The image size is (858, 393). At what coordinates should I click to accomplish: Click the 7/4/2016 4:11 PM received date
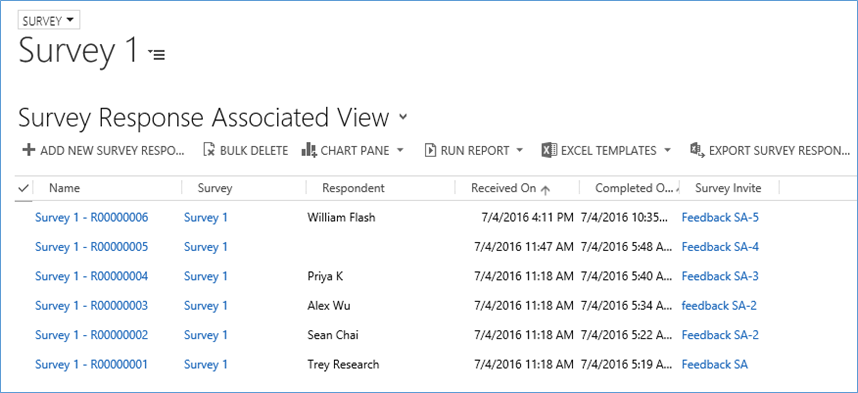(527, 217)
